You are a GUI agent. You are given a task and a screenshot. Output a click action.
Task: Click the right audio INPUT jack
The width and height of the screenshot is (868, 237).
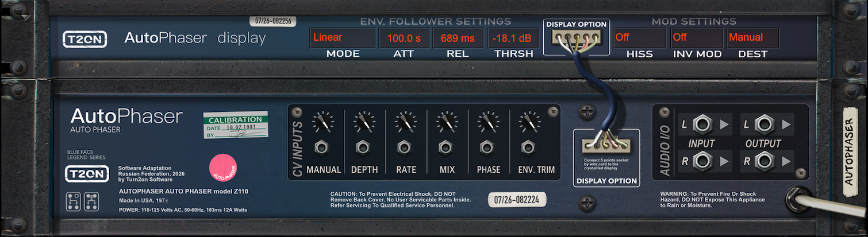point(703,161)
